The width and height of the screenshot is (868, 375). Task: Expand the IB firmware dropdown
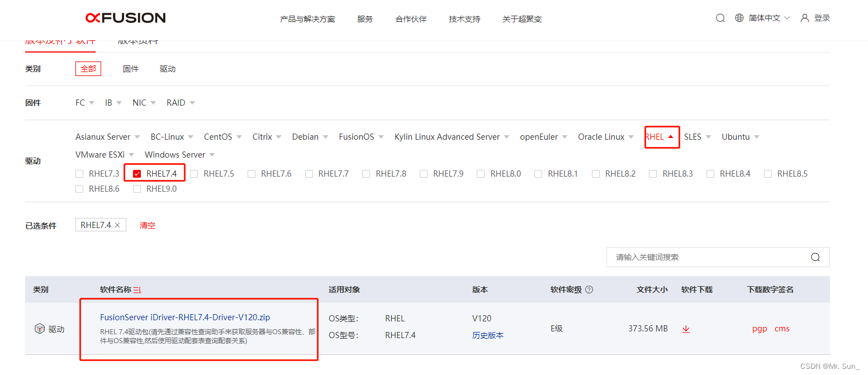point(113,103)
